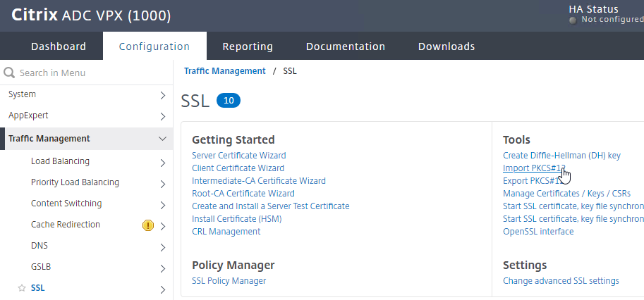The width and height of the screenshot is (644, 300).
Task: Click Create and Install a Server Test Certificate
Action: tap(271, 206)
